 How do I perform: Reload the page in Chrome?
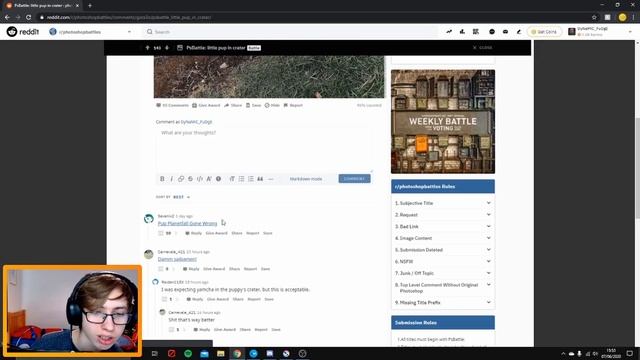[x=29, y=17]
